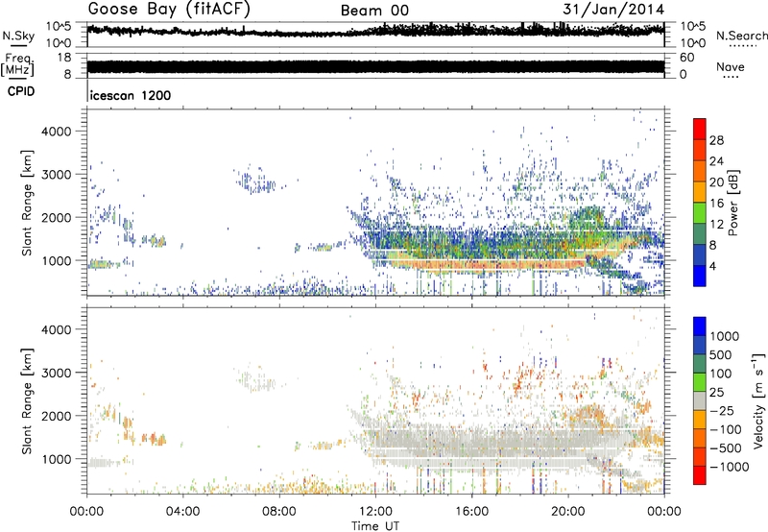Click 'Slant Range [km]' label of power panel

coord(27,203)
